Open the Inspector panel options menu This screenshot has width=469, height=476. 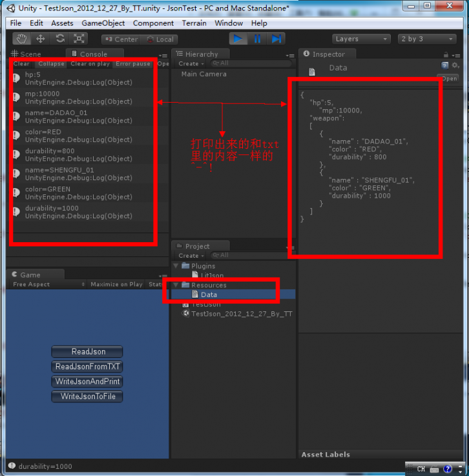[x=456, y=56]
